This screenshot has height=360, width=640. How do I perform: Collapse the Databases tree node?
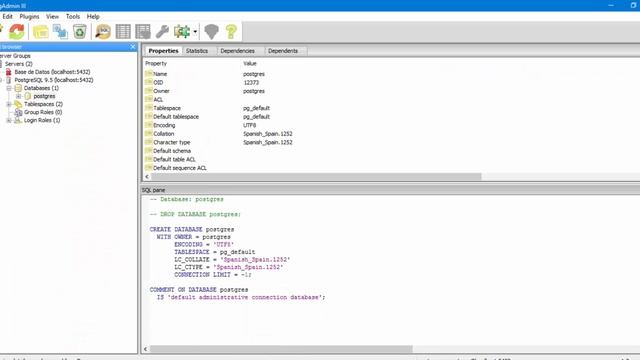coord(9,88)
